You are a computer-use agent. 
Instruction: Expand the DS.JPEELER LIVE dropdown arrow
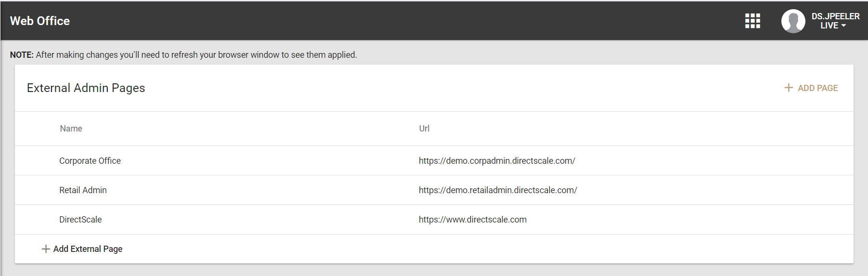coord(843,26)
